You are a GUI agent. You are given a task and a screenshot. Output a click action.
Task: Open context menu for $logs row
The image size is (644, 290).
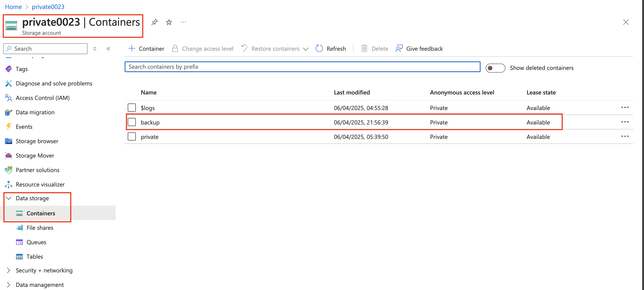click(x=625, y=108)
